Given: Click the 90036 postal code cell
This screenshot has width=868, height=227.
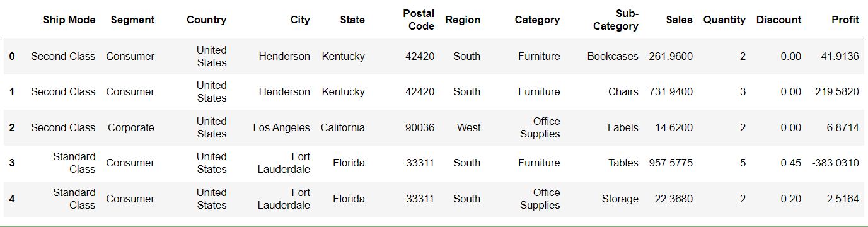Looking at the screenshot, I should (x=420, y=127).
